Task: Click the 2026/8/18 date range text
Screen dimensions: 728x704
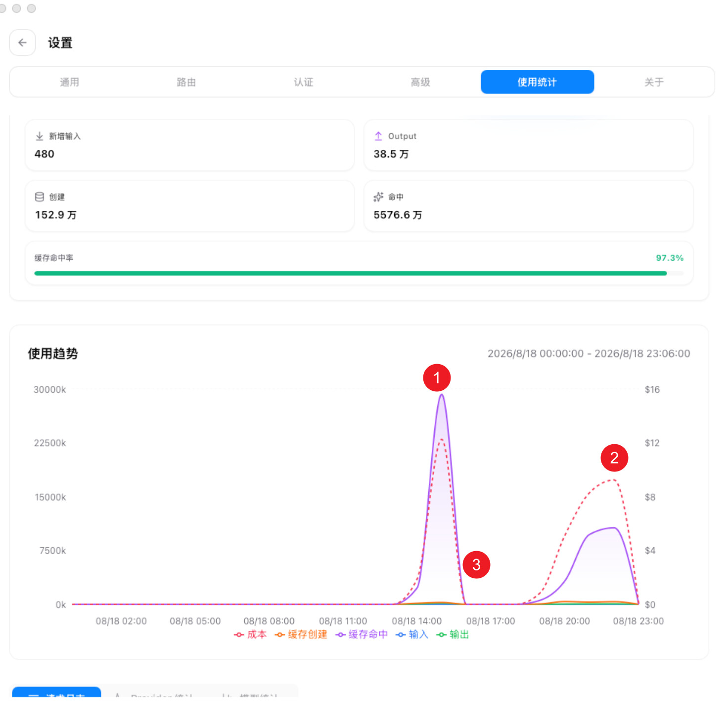Action: click(589, 353)
